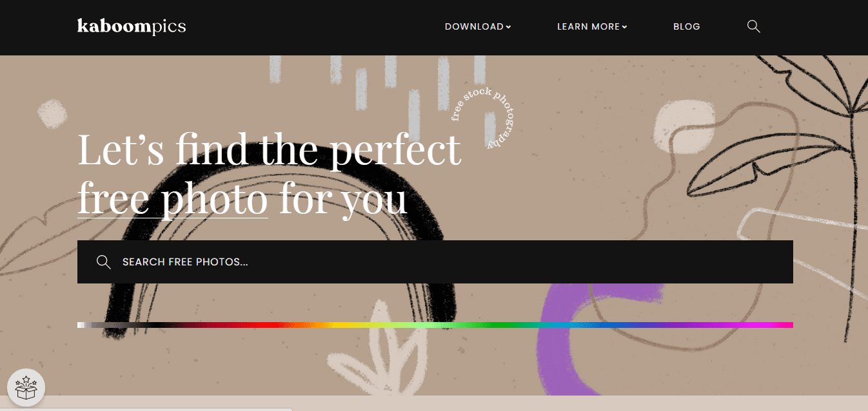Open the DOWNLOAD menu

tap(478, 26)
